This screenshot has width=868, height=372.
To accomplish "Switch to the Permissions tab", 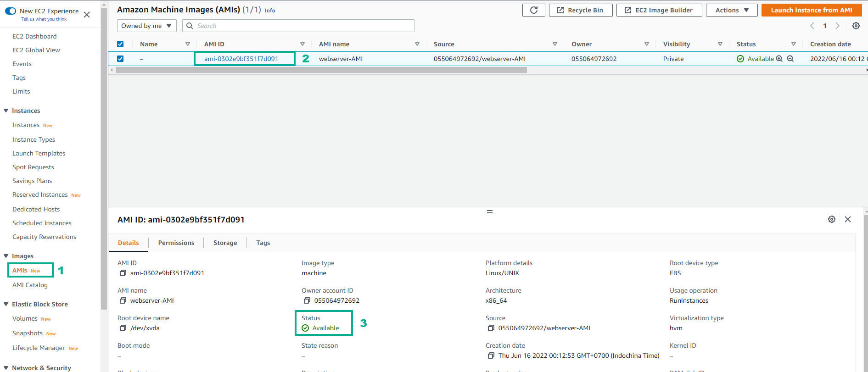I will [176, 243].
